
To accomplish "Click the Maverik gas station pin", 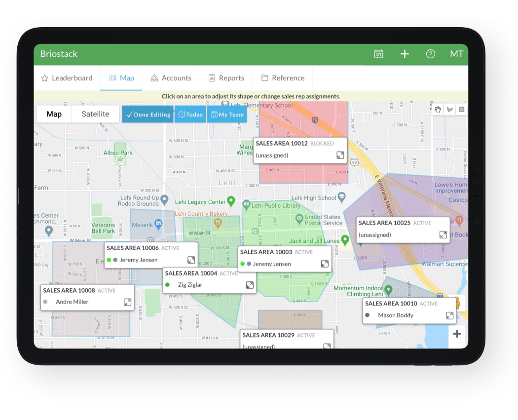I will click(x=158, y=225).
